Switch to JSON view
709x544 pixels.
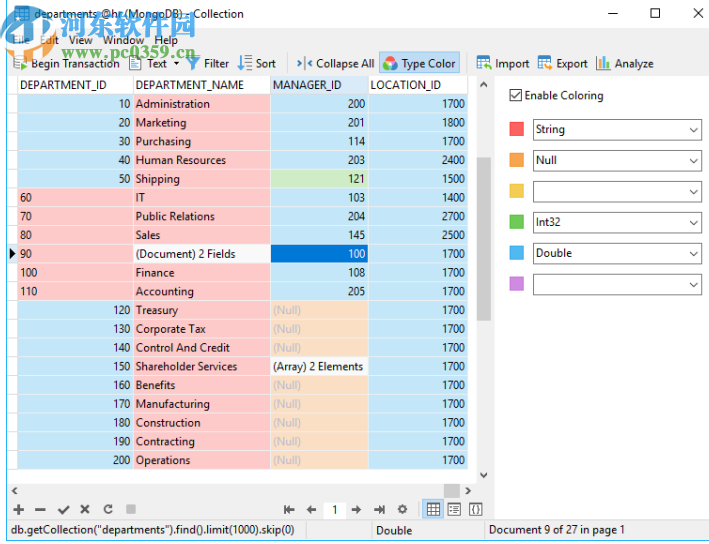pyautogui.click(x=476, y=510)
